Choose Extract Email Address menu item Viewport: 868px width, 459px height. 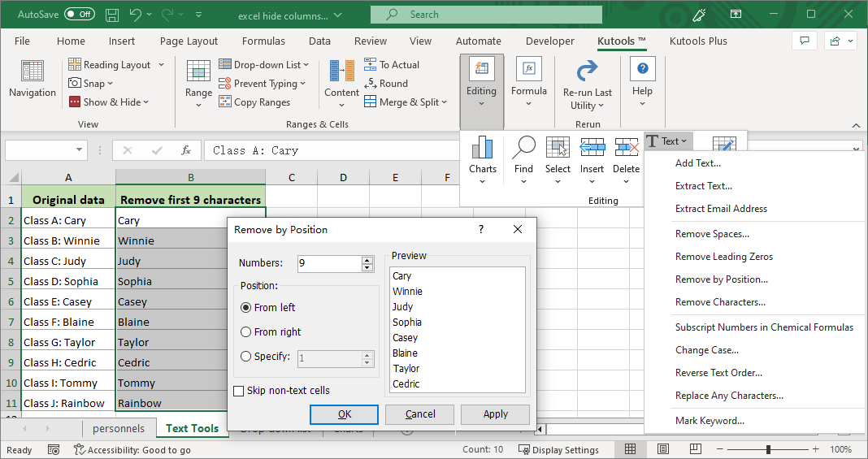point(722,209)
